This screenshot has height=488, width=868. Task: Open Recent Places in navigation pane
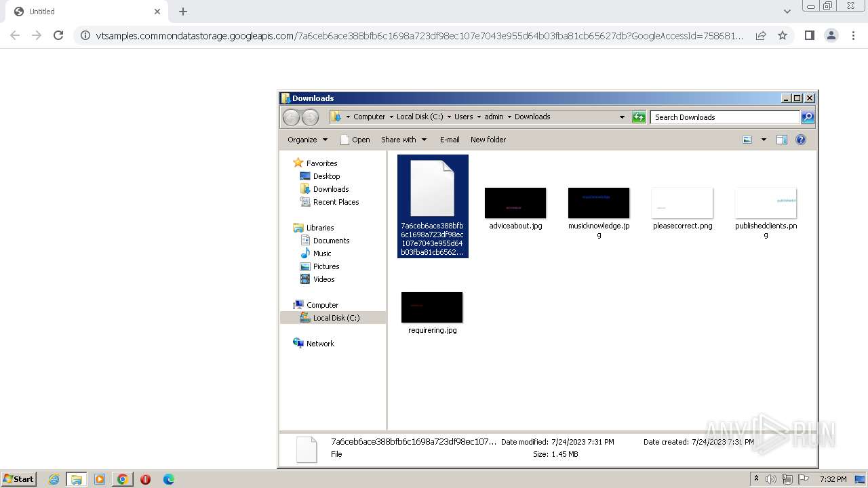click(x=336, y=202)
